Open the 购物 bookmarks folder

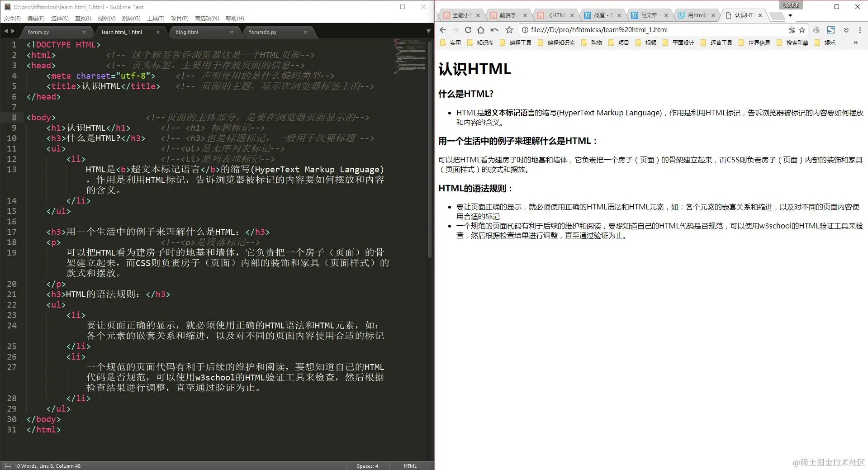click(591, 43)
